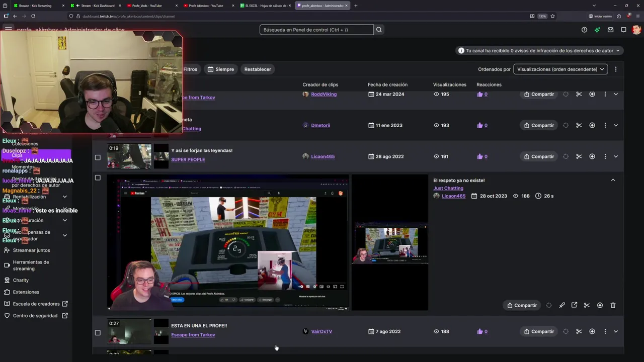Click scissors edit icon in VairOxTV row
The image size is (644, 362).
pyautogui.click(x=579, y=331)
